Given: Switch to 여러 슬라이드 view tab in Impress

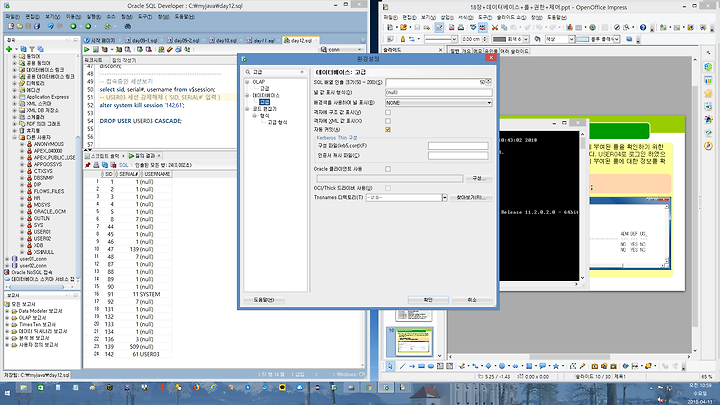Looking at the screenshot, I should tap(514, 51).
